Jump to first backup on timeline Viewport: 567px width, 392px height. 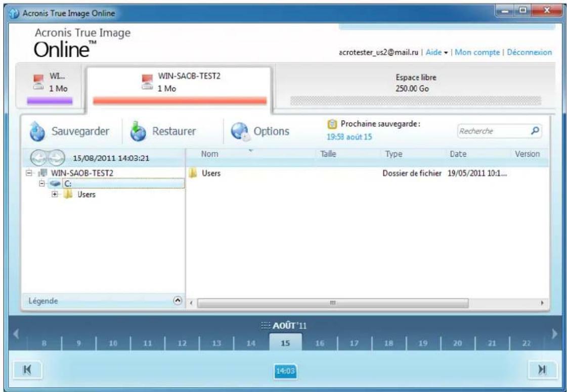tap(27, 370)
